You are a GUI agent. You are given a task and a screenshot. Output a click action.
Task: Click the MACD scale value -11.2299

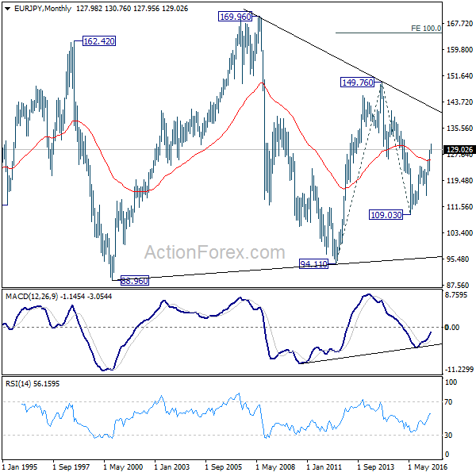(459, 370)
